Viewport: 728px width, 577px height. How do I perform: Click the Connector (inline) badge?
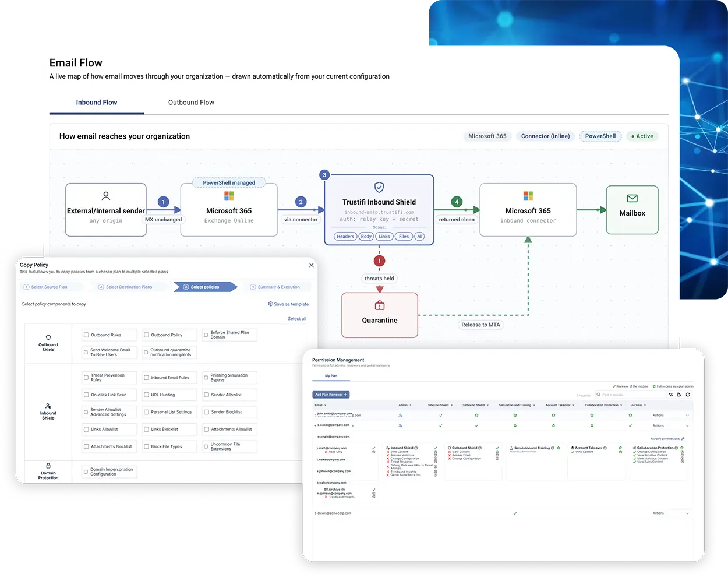(x=545, y=136)
